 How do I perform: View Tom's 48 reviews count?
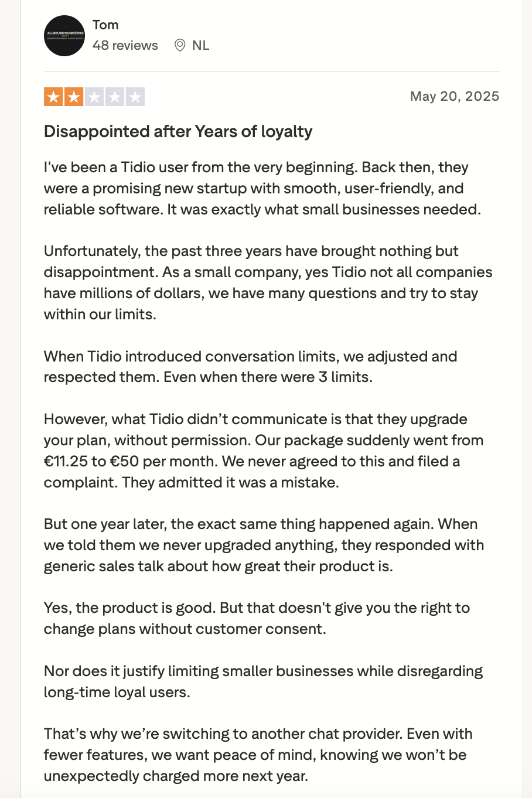point(125,45)
